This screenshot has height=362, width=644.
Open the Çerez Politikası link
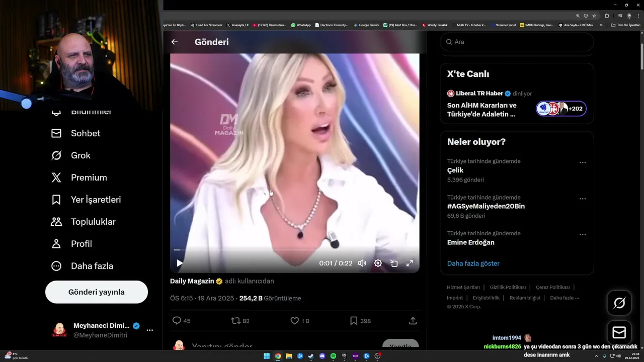click(552, 287)
